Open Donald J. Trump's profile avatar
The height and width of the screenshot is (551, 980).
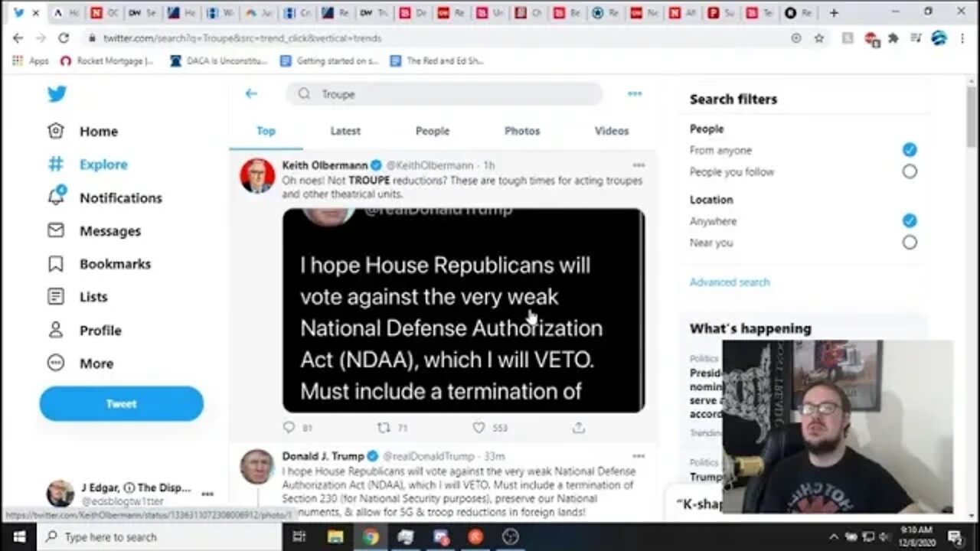pos(257,467)
